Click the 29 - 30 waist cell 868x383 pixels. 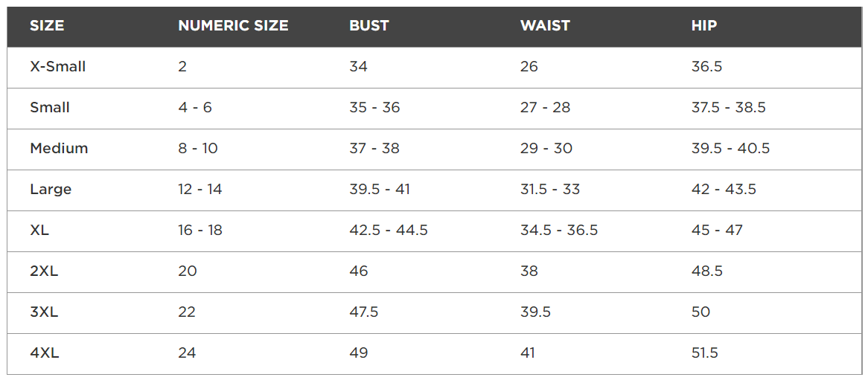pyautogui.click(x=546, y=149)
